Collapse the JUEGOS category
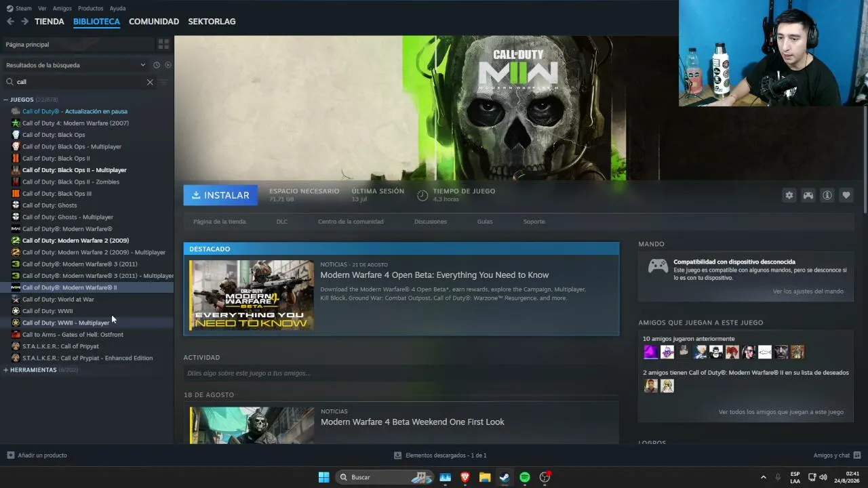This screenshot has width=868, height=488. click(6, 100)
